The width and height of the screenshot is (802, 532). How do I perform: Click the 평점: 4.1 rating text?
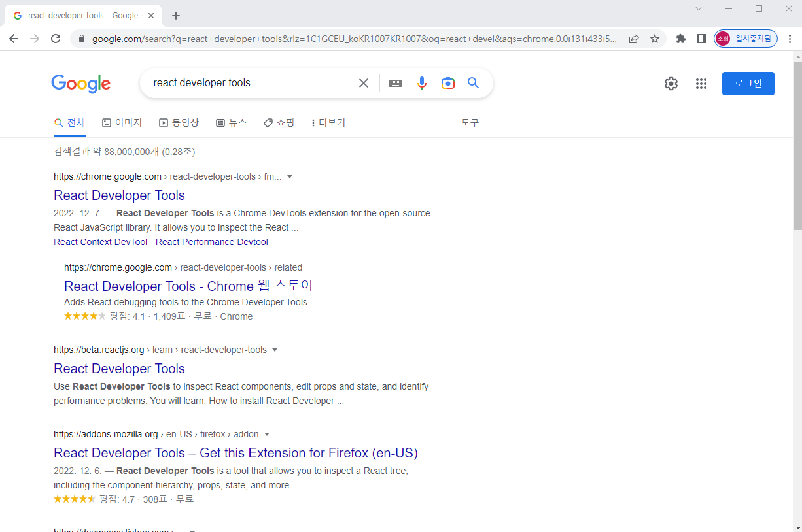128,316
